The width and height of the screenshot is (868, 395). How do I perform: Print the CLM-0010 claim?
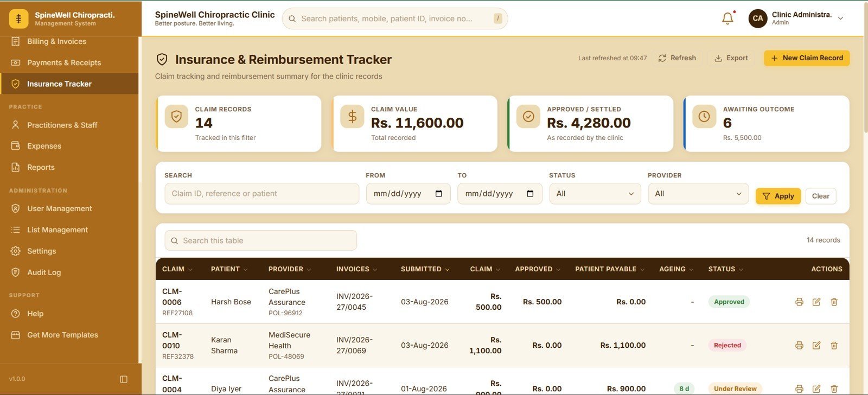799,346
